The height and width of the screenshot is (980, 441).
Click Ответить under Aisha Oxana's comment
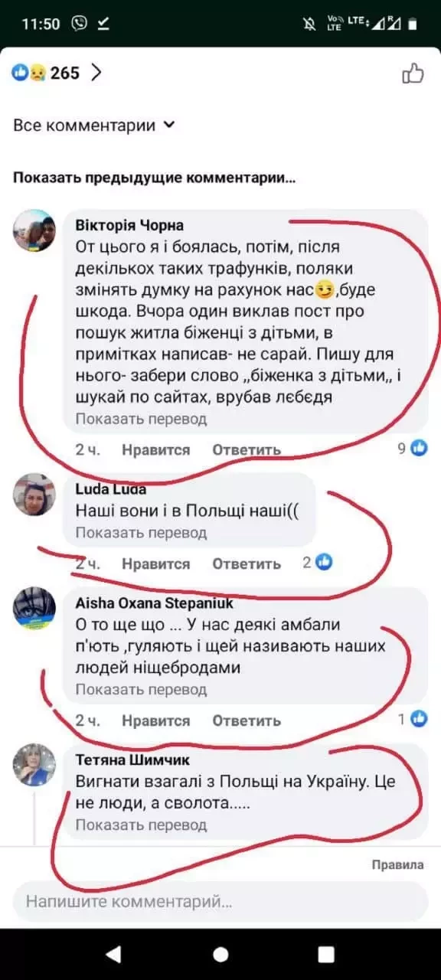[247, 720]
